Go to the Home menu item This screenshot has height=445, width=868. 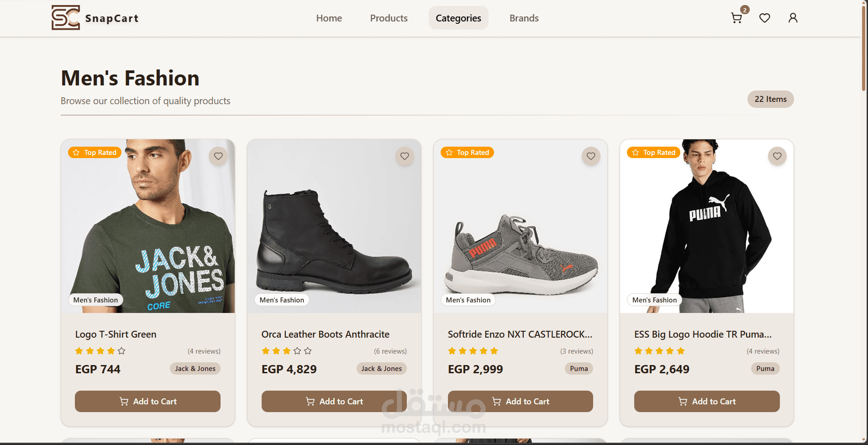(329, 18)
